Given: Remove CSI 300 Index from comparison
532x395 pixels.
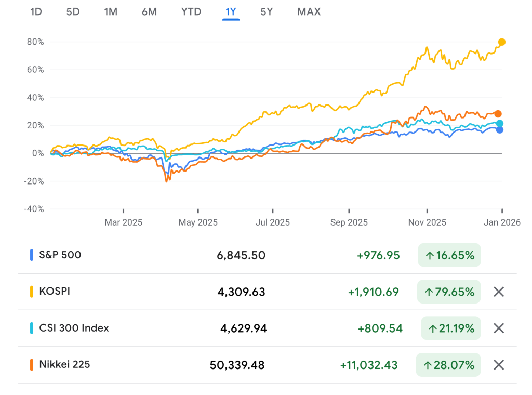Looking at the screenshot, I should 498,328.
